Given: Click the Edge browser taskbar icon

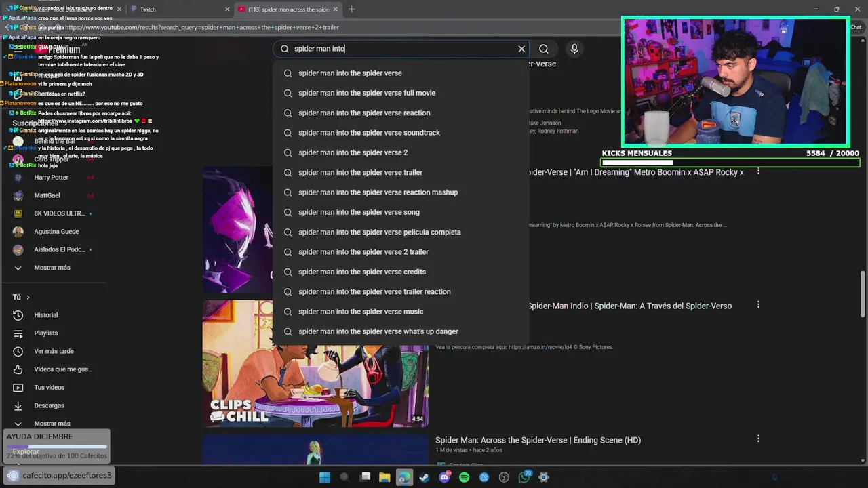Looking at the screenshot, I should [x=404, y=477].
